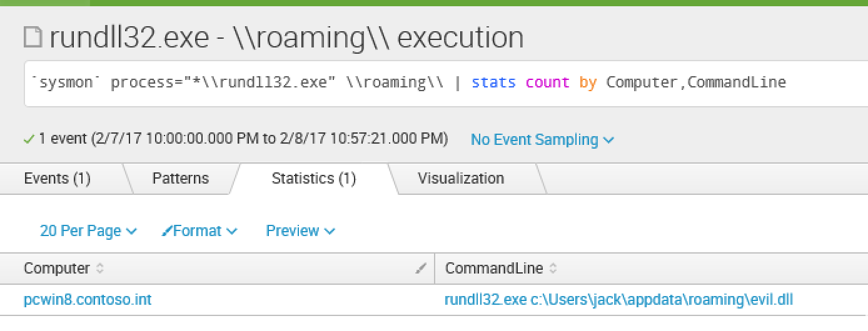Expand the 20 Per Page dropdown
The height and width of the screenshot is (331, 868).
click(88, 231)
